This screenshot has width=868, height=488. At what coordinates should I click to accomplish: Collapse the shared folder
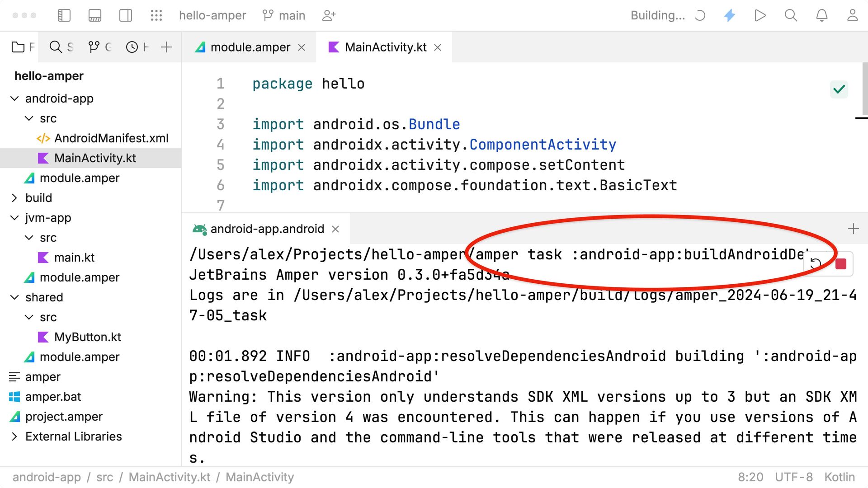[14, 297]
